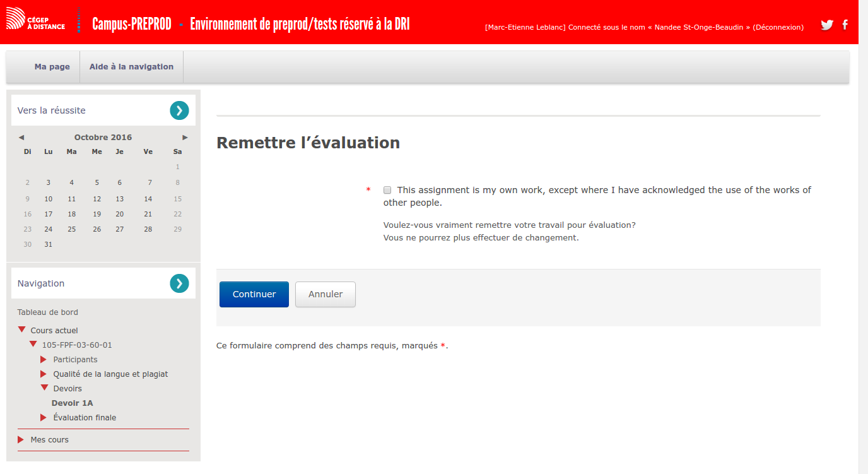Open Devoir 1A in navigation tree
Image resolution: width=868 pixels, height=474 pixels.
tap(72, 403)
